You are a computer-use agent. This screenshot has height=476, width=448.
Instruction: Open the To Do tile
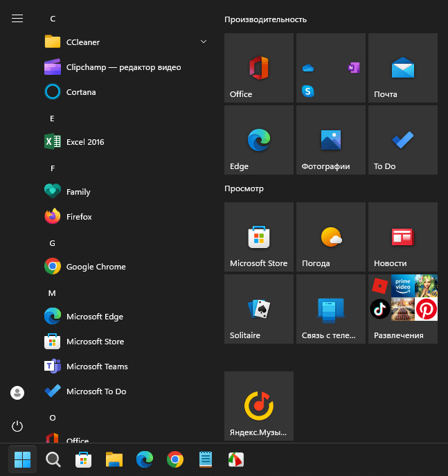[403, 140]
